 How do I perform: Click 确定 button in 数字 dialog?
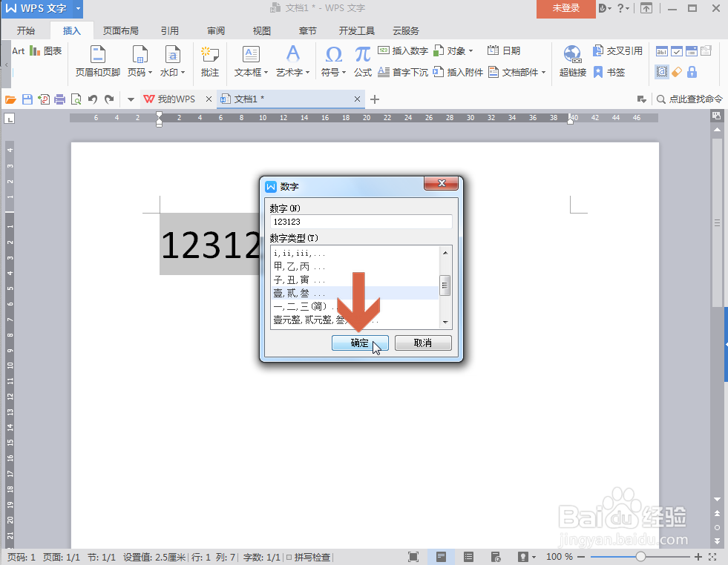[x=360, y=343]
